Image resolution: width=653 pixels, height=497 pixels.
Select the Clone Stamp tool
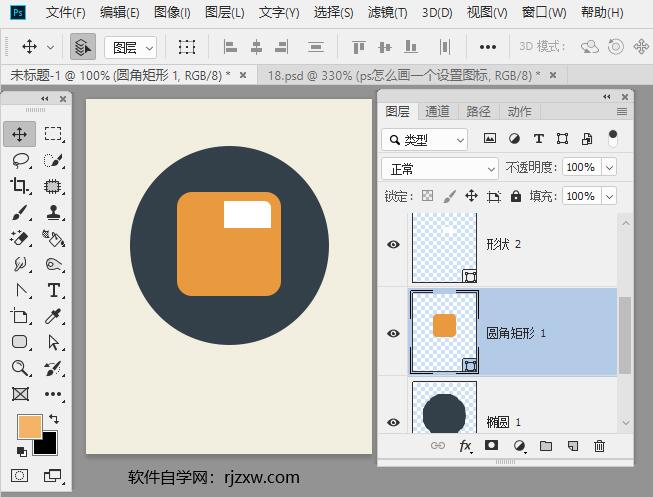(x=53, y=212)
